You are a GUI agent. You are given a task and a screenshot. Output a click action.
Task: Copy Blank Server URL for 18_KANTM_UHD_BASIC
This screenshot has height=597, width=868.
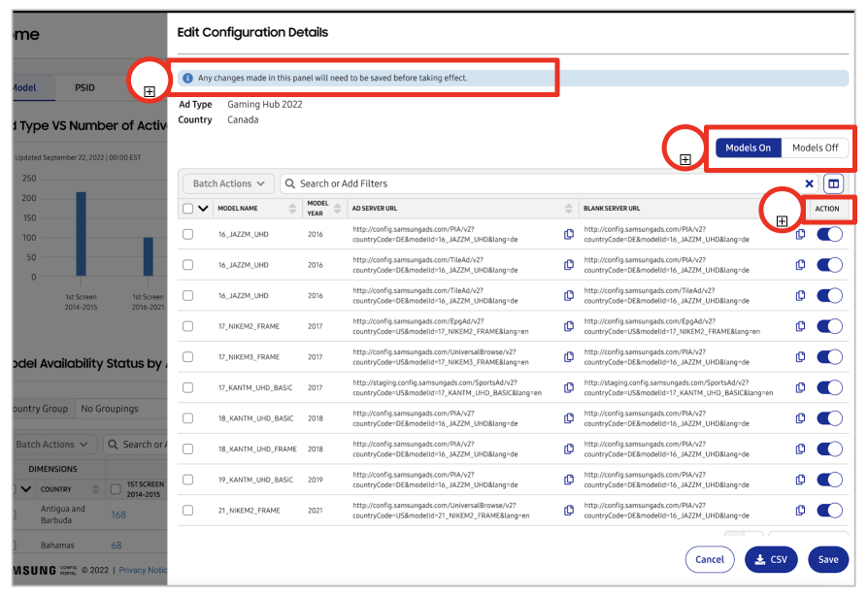800,418
